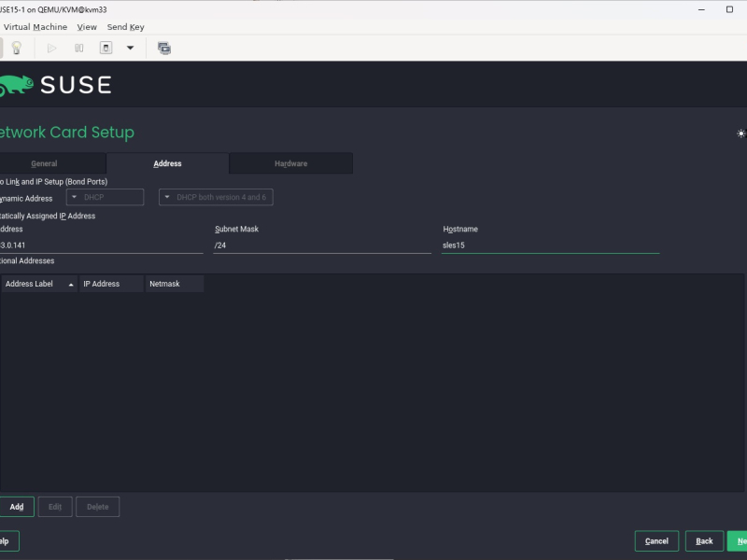This screenshot has height=560, width=747.
Task: Switch to the General tab
Action: (52, 163)
